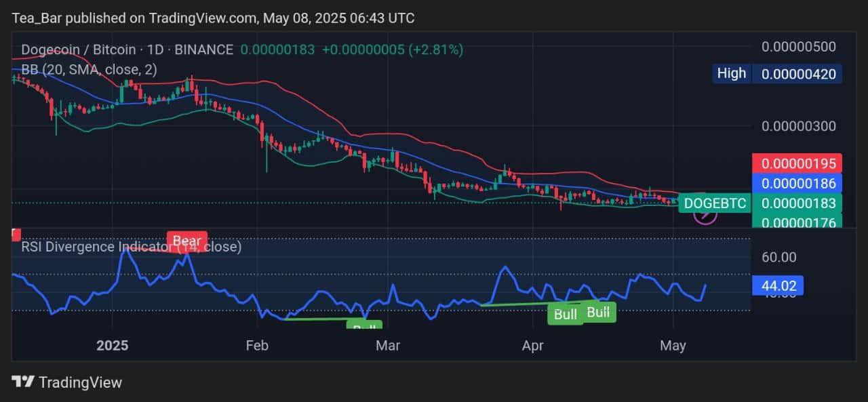Click the High label on price scale
The image size is (868, 402).
click(x=731, y=73)
